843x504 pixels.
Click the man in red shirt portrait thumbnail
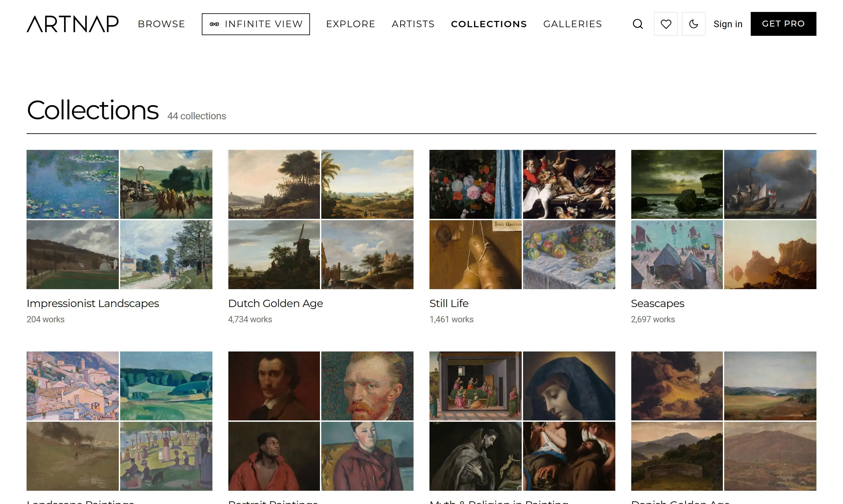point(274,456)
